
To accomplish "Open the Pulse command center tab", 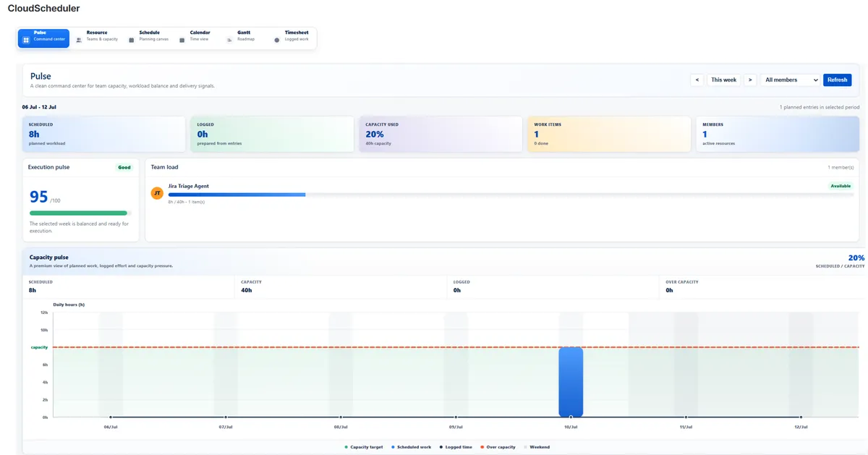I will [43, 38].
